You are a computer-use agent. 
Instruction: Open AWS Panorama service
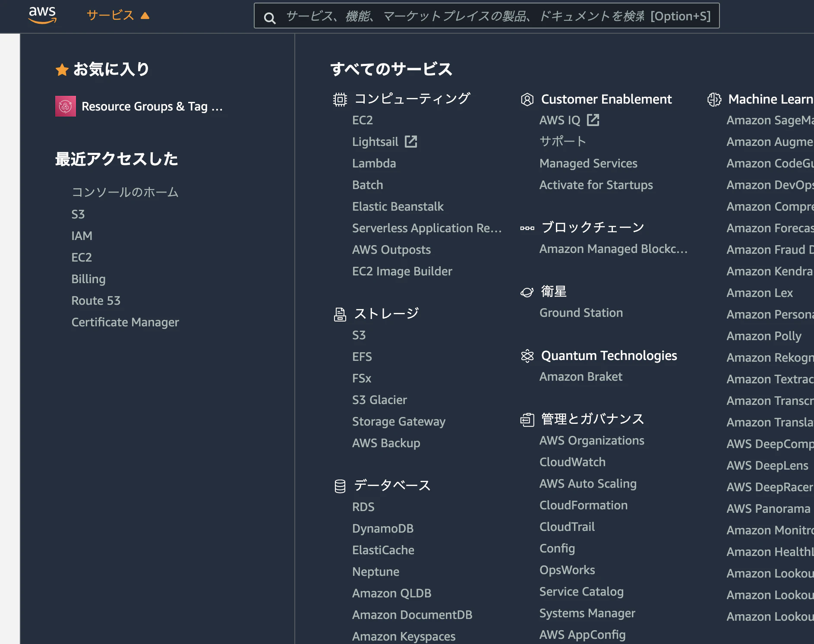(769, 508)
